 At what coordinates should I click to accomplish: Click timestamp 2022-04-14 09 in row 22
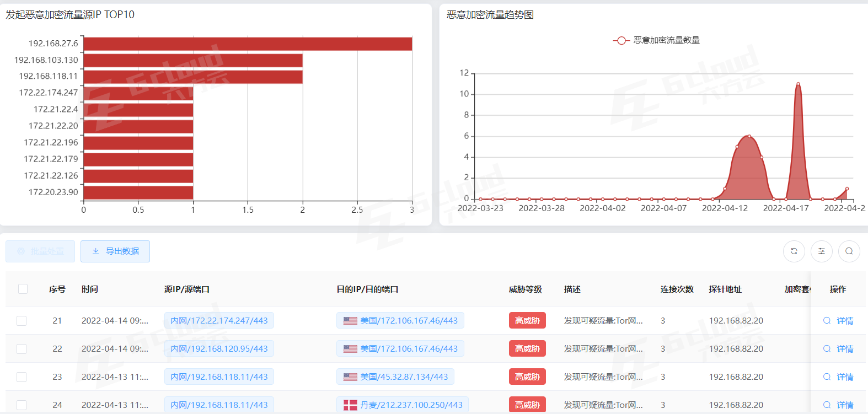115,349
